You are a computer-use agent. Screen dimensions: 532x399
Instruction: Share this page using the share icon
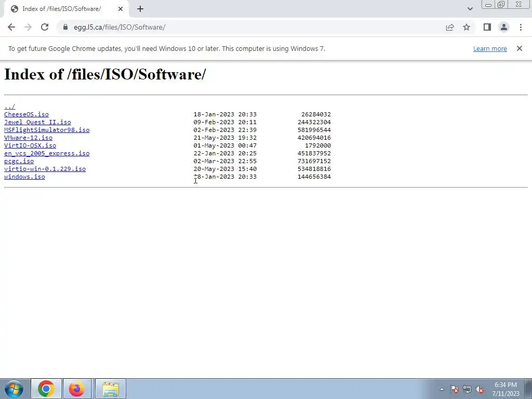450,27
